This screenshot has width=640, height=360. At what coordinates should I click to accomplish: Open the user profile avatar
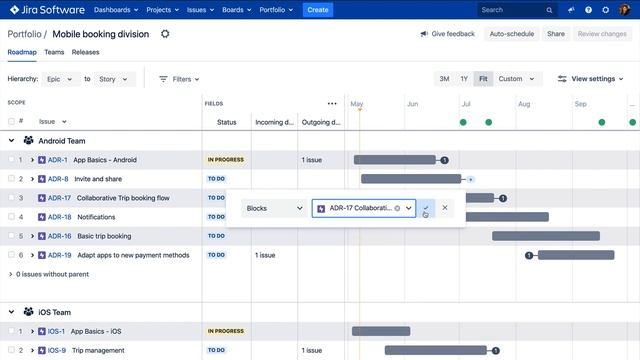tap(624, 10)
